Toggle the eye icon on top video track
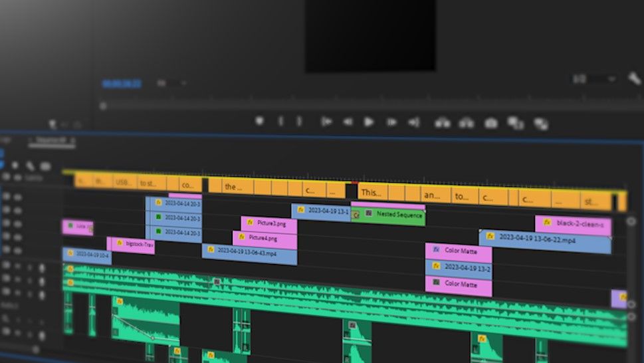 18,197
